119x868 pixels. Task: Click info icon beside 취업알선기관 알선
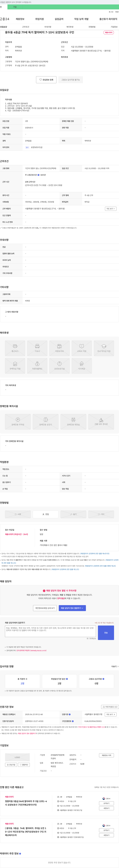(67, 679)
